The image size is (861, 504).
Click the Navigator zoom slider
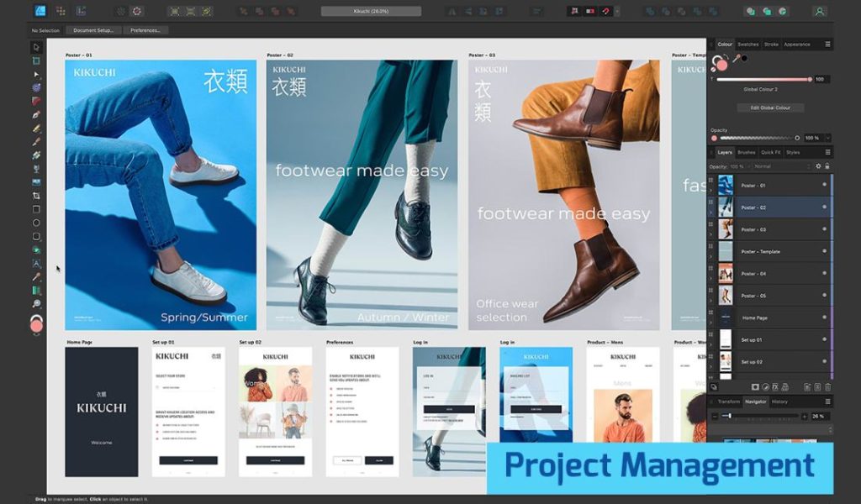click(760, 417)
